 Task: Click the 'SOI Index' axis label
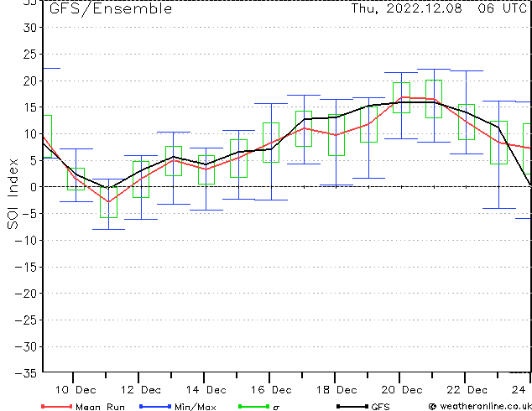tap(13, 194)
